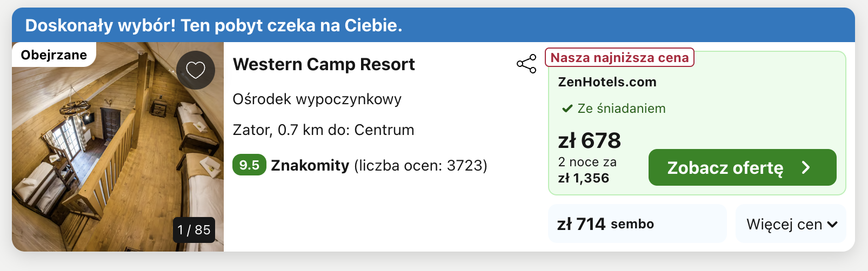
Task: Click the arrow in Zobacz ofertę button
Action: 806,167
